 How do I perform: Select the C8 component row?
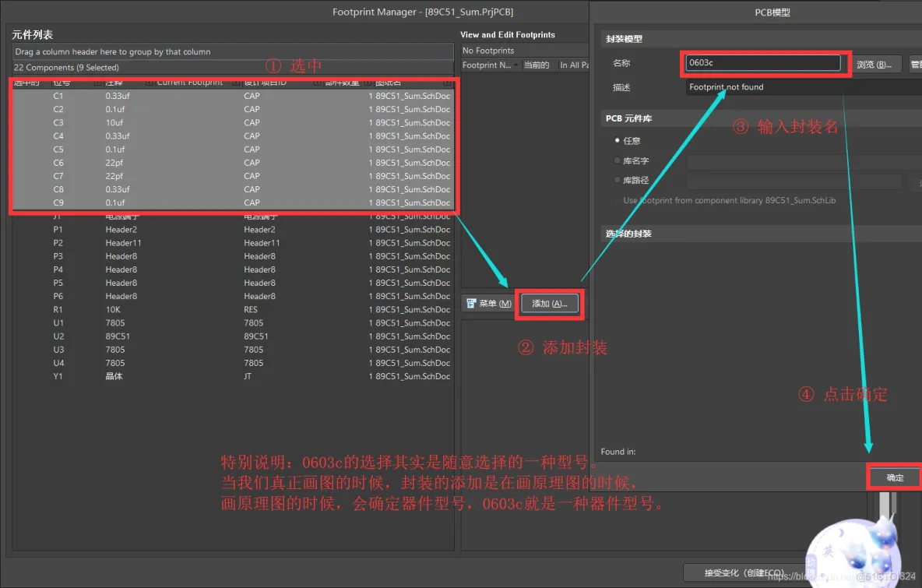[233, 189]
